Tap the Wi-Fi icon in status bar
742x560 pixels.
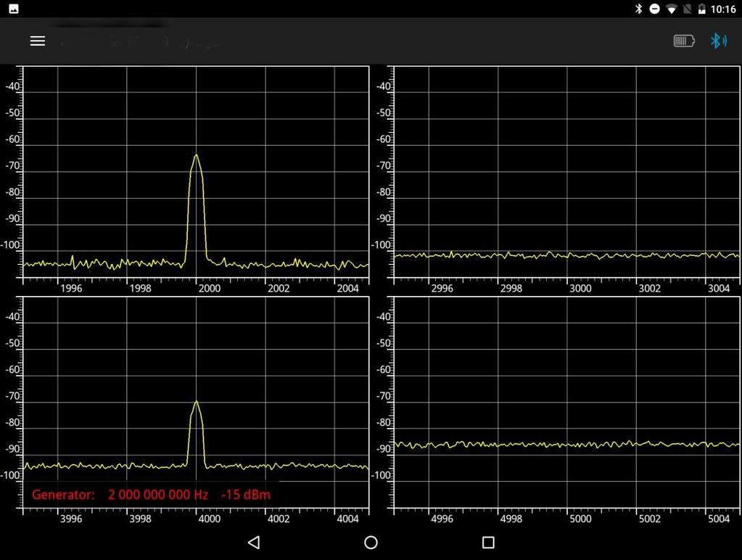pyautogui.click(x=671, y=9)
